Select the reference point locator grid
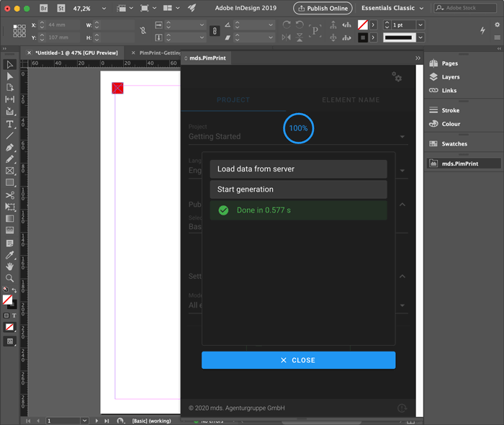Image resolution: width=504 pixels, height=425 pixels. tap(19, 31)
